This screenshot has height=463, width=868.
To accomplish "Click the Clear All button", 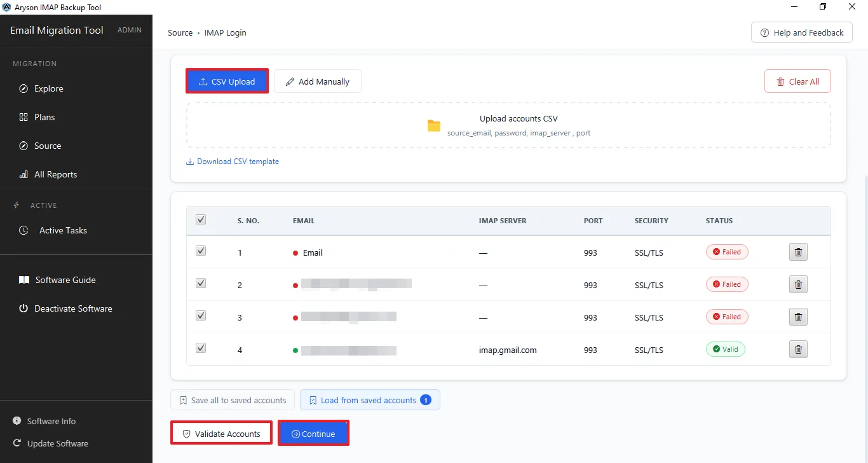I will pyautogui.click(x=797, y=81).
